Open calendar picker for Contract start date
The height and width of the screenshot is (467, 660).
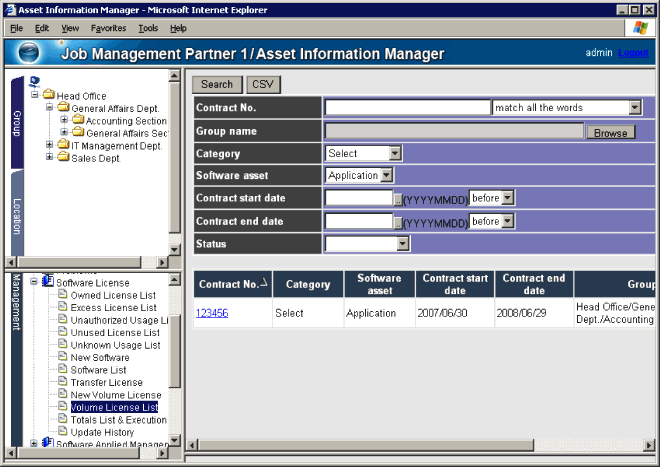click(397, 199)
